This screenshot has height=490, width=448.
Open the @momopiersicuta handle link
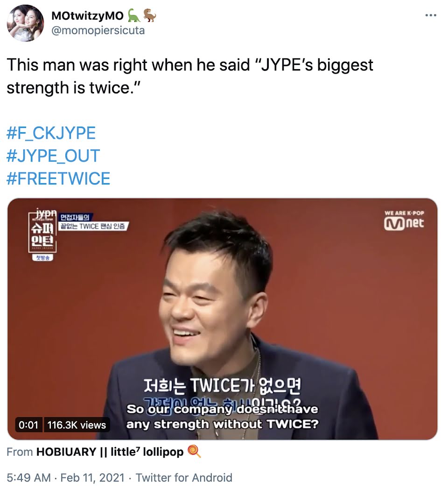click(98, 31)
